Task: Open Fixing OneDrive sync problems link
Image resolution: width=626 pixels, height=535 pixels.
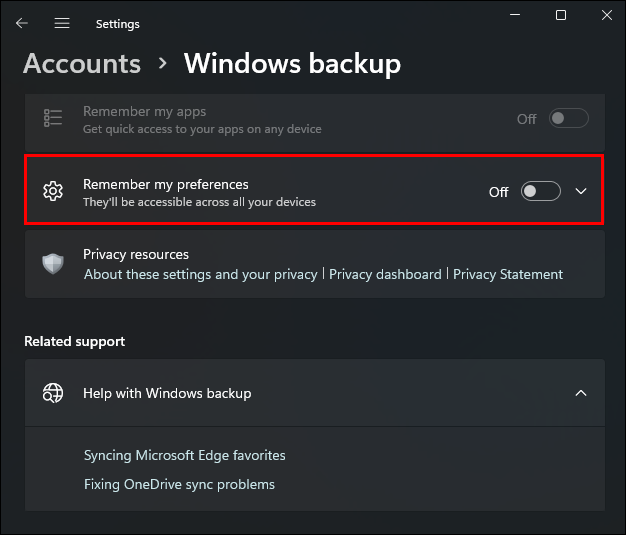Action: tap(179, 484)
